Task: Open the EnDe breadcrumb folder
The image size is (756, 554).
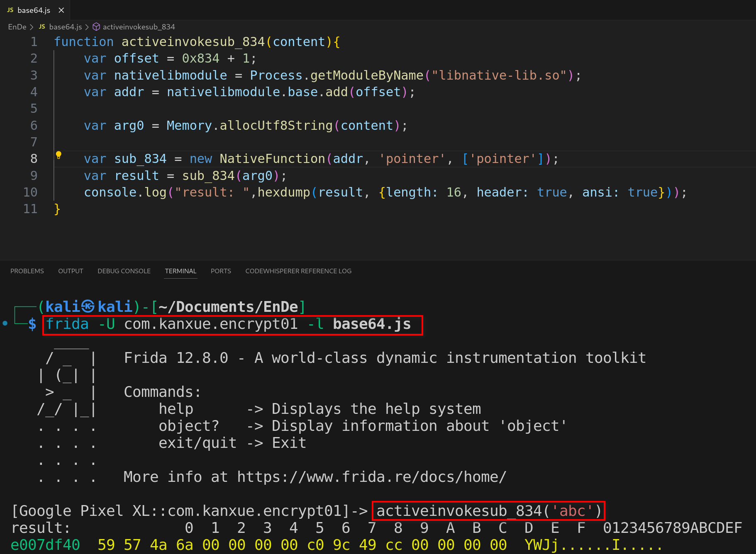Action: pos(17,27)
